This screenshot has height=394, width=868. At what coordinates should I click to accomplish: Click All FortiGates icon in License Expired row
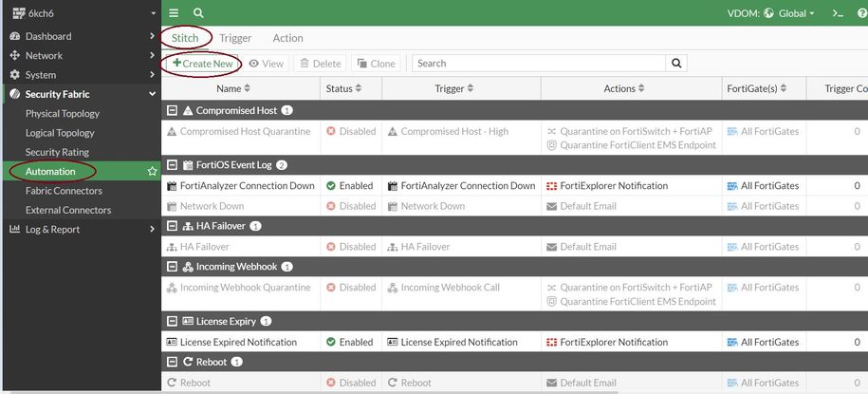click(x=732, y=342)
